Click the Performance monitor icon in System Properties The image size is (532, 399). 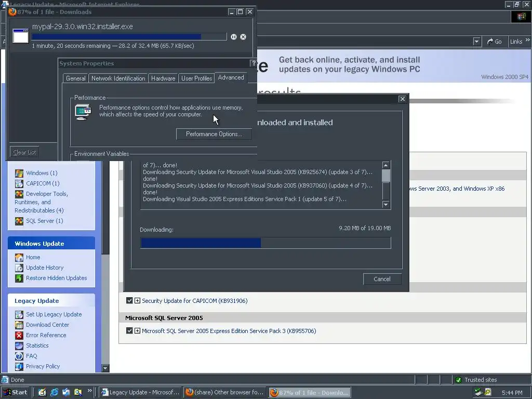pos(83,112)
